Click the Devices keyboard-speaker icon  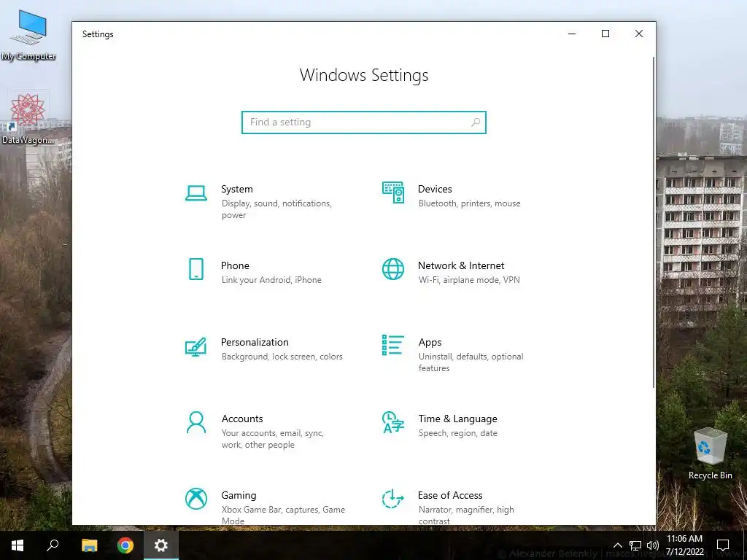[x=393, y=192]
